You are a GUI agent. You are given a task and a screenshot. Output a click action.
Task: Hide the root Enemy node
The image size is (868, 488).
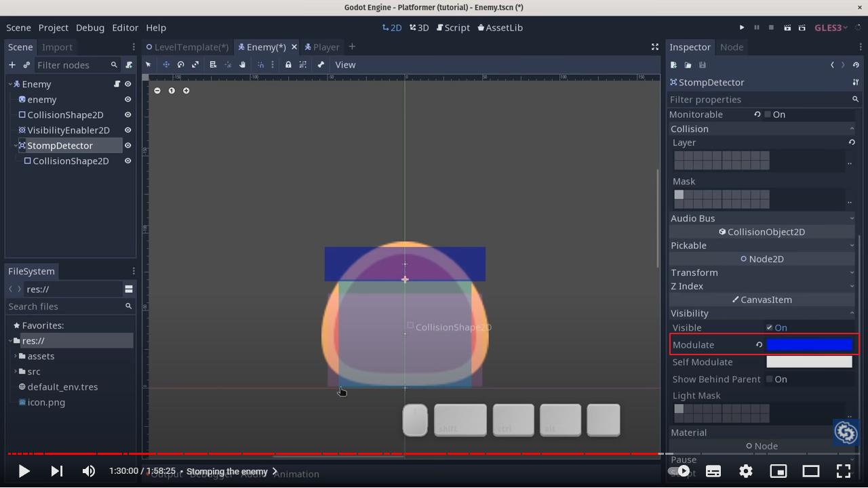[127, 84]
